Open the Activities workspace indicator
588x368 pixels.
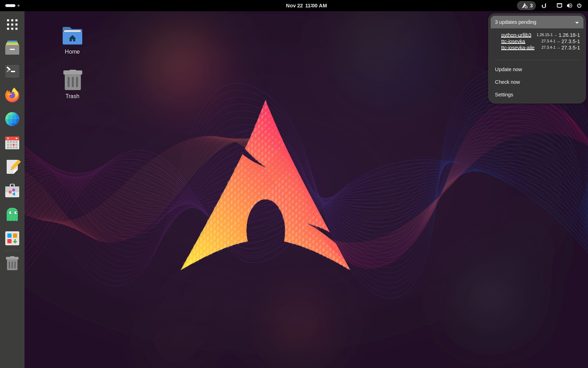coord(12,6)
